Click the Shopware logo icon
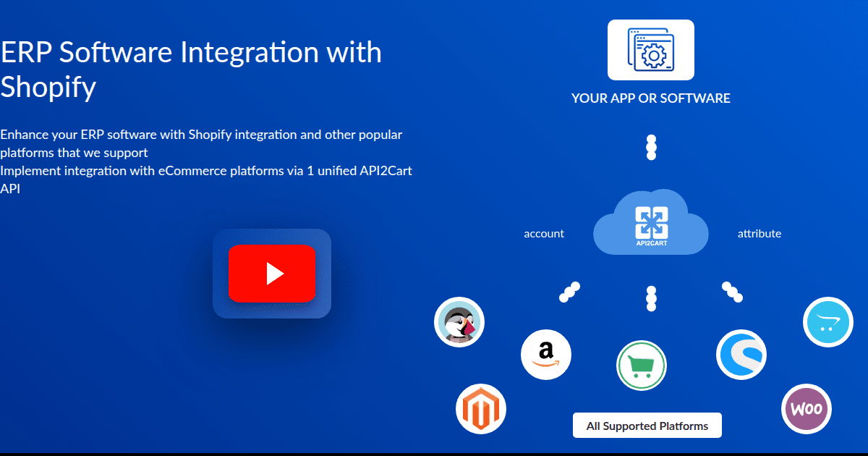This screenshot has height=456, width=868. coord(741,355)
